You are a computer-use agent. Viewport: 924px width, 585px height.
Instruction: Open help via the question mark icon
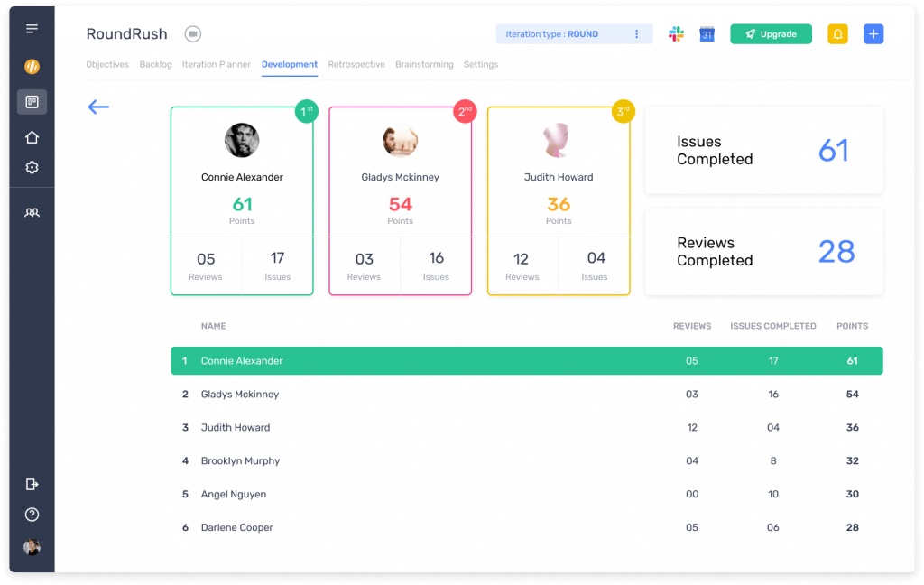[32, 515]
